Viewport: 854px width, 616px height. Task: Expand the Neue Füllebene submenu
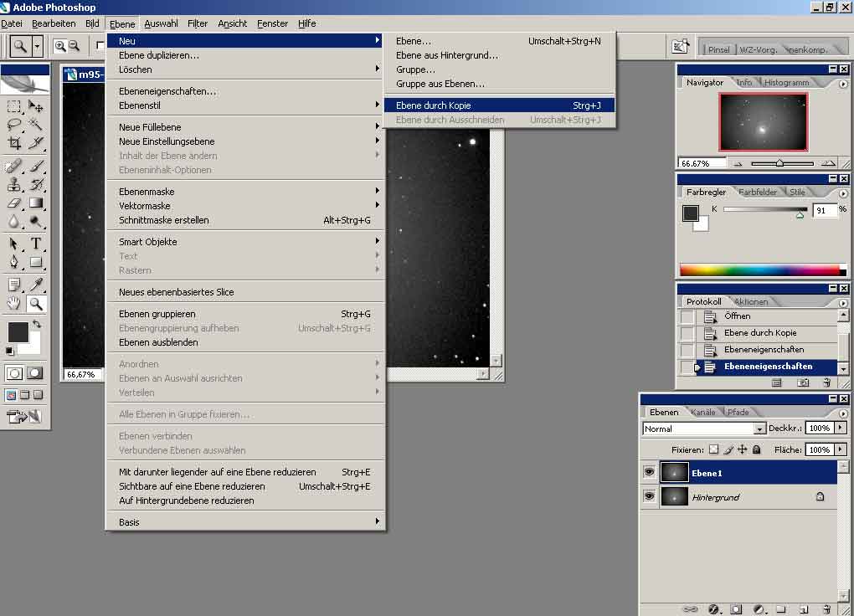coord(244,127)
